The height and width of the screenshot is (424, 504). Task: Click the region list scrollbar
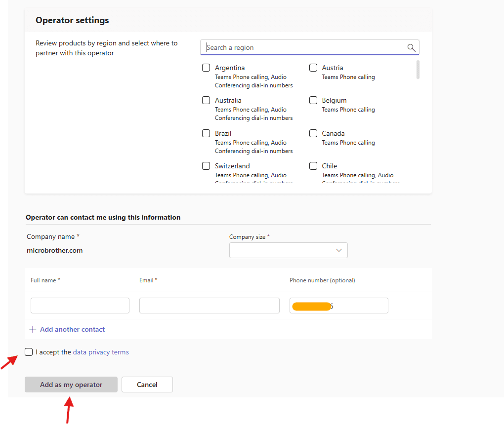[x=418, y=70]
